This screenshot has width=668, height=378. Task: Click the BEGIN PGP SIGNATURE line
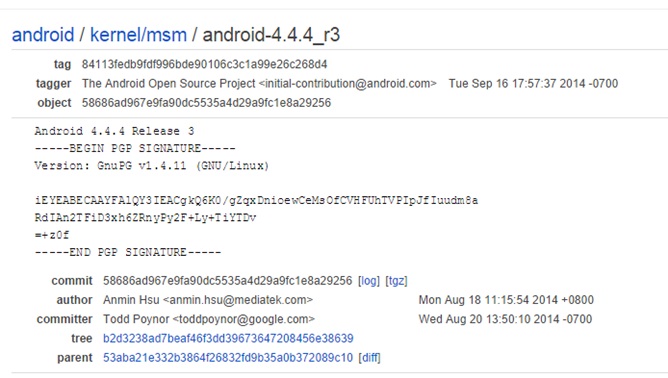click(135, 148)
